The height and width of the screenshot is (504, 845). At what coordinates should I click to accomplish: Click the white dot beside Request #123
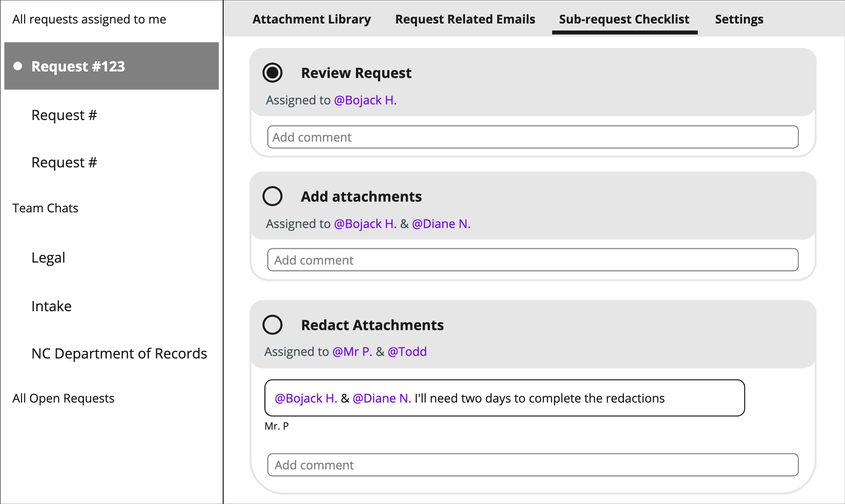[x=18, y=66]
